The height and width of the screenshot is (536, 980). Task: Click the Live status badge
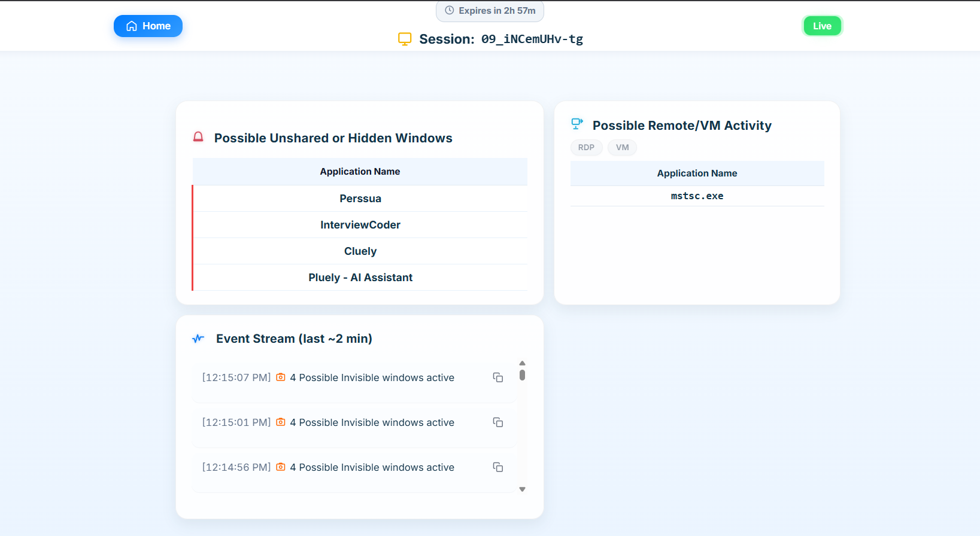pyautogui.click(x=822, y=26)
